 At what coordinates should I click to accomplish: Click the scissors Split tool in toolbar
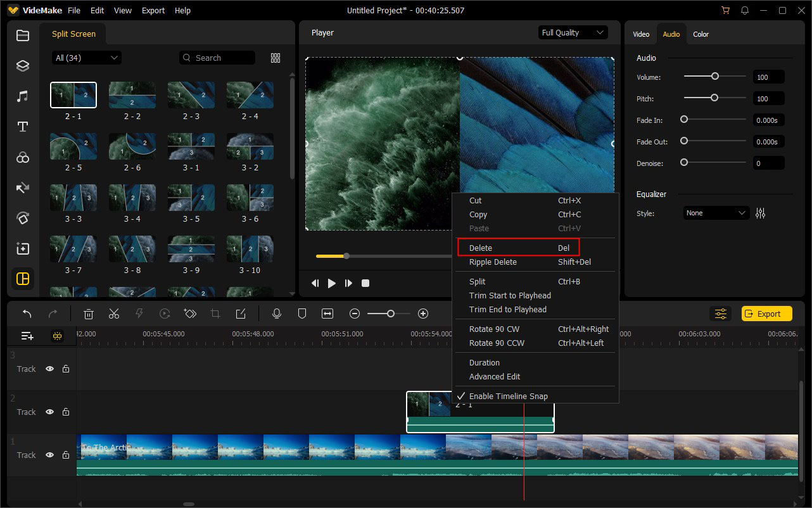[x=114, y=314]
